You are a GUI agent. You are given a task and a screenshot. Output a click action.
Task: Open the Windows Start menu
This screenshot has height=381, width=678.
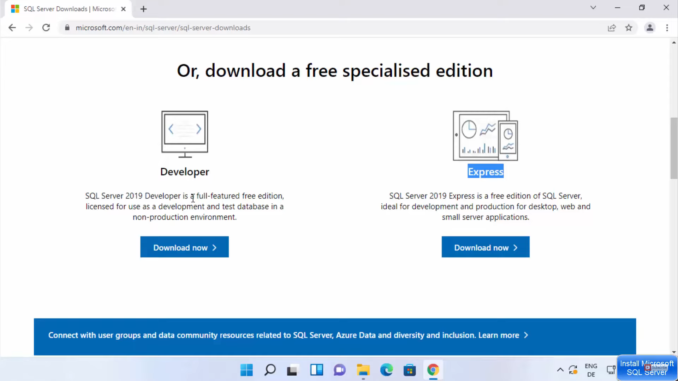246,370
